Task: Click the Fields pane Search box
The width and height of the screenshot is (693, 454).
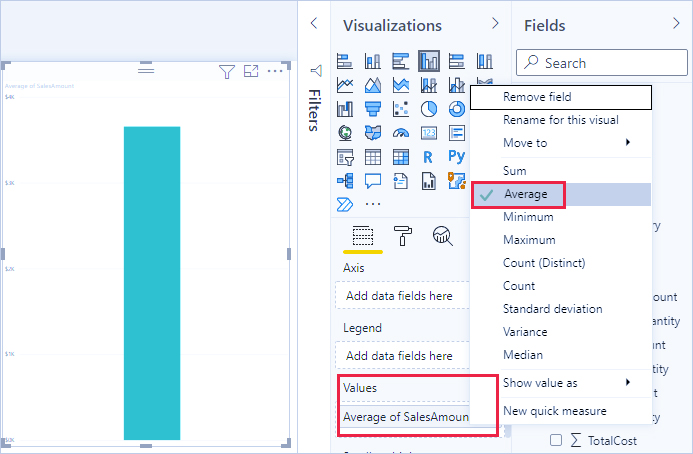Action: [x=602, y=63]
